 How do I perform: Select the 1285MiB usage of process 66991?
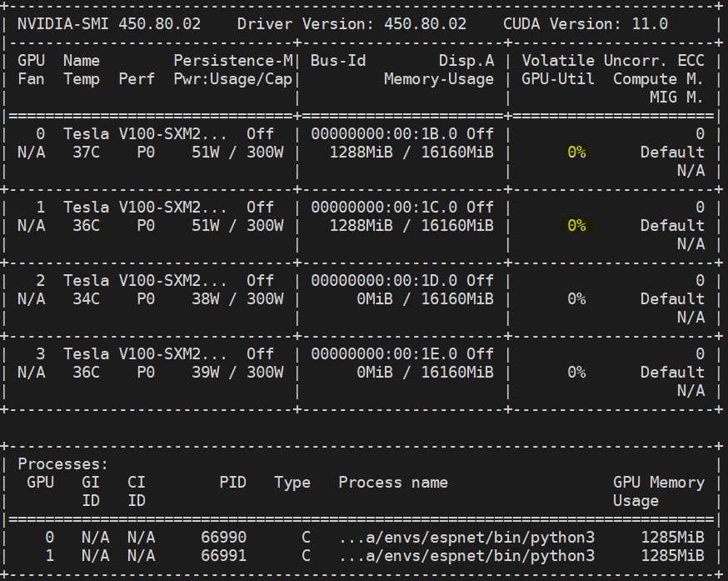tap(675, 556)
